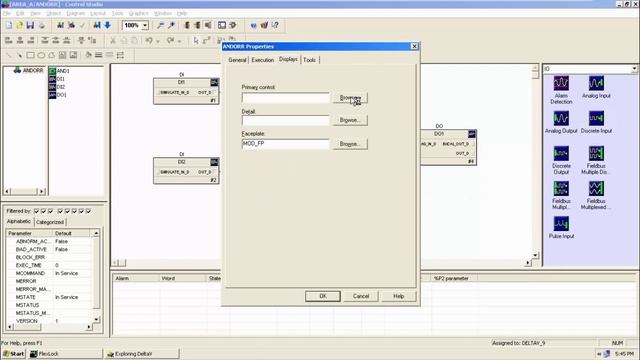The image size is (640, 360).
Task: Open the Categorized parameter tab
Action: [50, 222]
